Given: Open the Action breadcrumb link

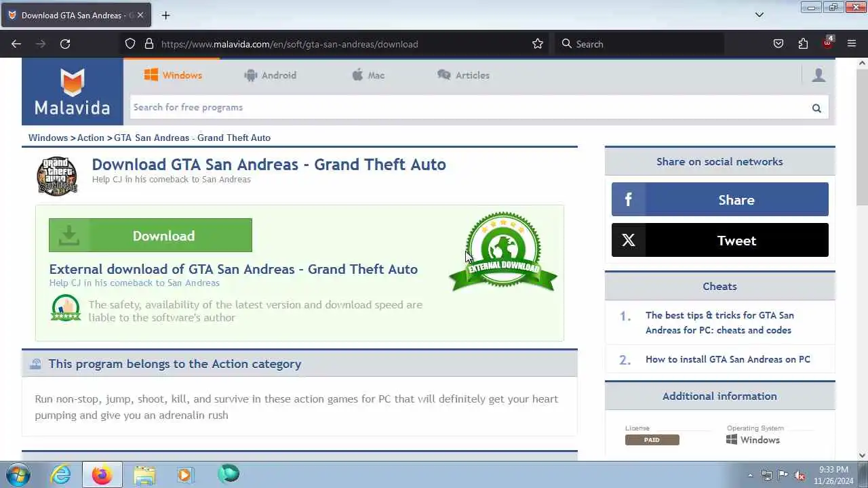Looking at the screenshot, I should (x=91, y=138).
